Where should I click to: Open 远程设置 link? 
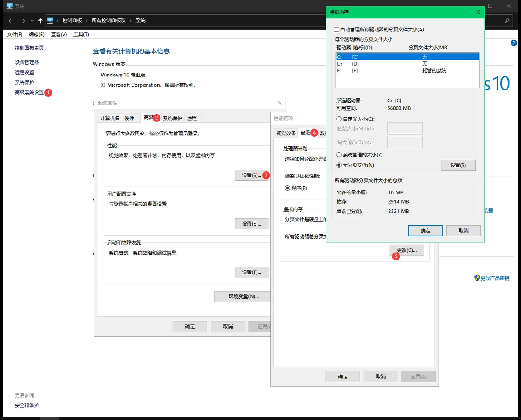[x=24, y=72]
